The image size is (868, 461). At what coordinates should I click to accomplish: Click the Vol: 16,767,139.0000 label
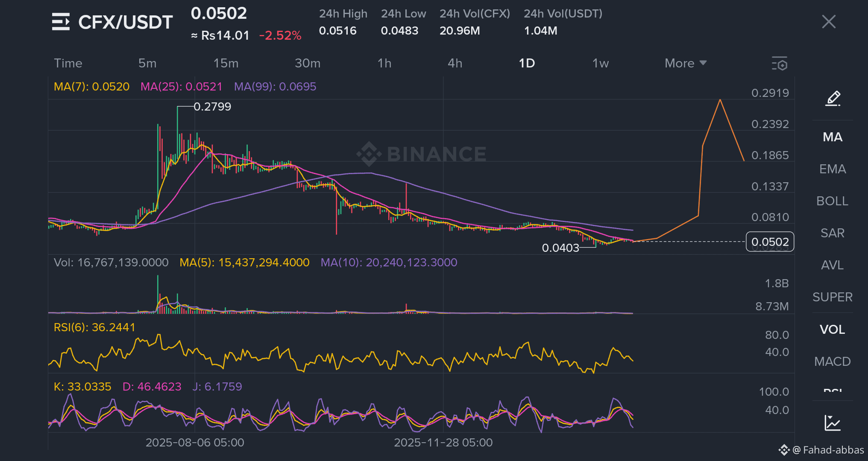pos(111,263)
